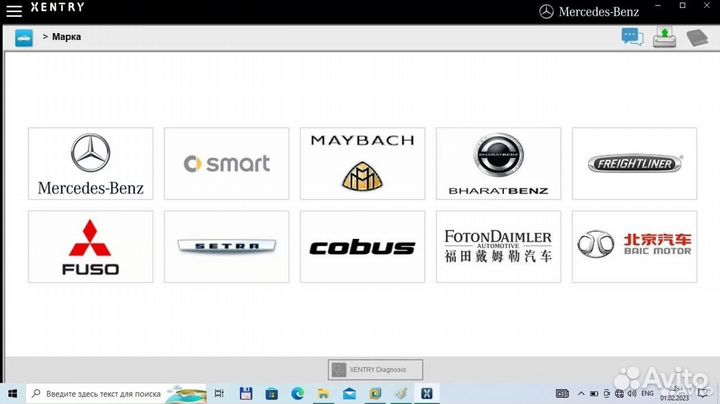Click the XENTRY Diagnosis button

[376, 369]
